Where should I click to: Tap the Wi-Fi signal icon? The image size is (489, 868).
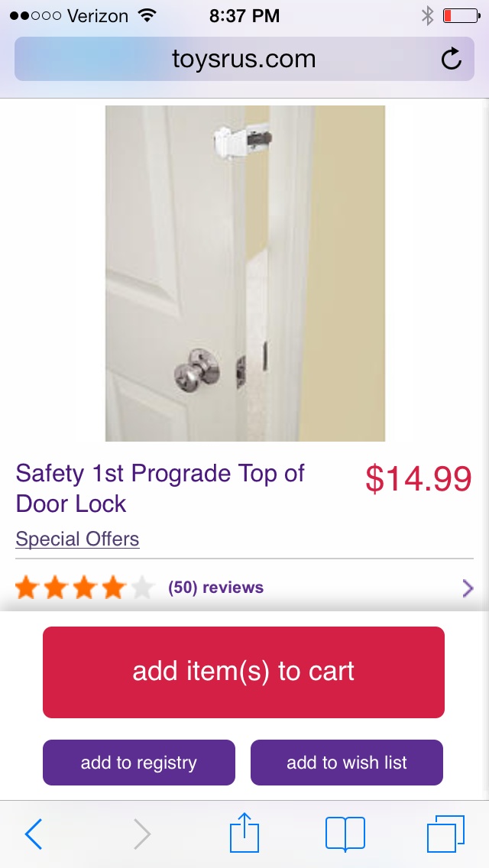point(147,15)
